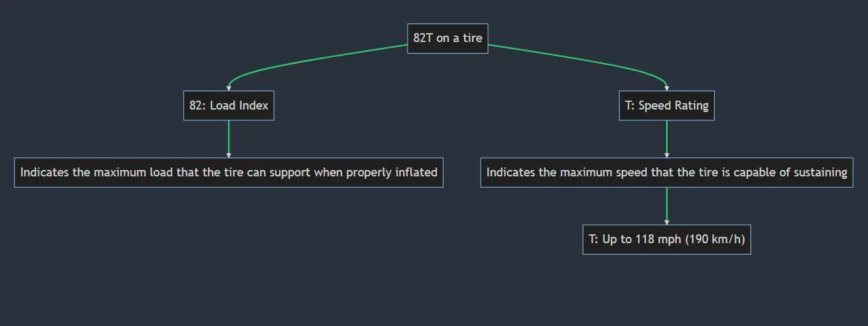This screenshot has width=868, height=326.
Task: Click the 'T: Up to 118 mph' node
Action: click(x=666, y=239)
